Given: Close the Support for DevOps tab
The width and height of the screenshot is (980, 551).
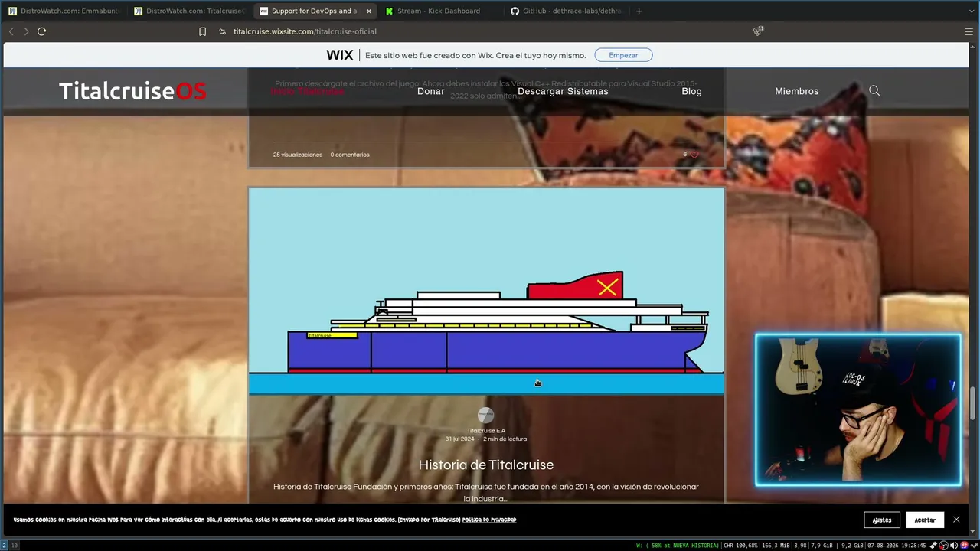Looking at the screenshot, I should (x=369, y=11).
